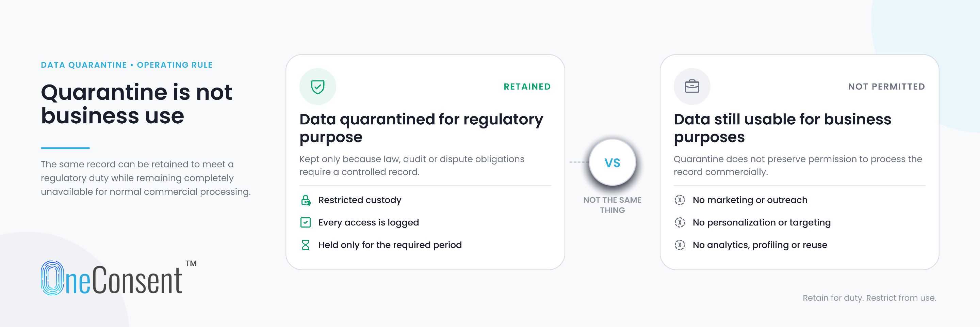
Task: Click the X icon beside No analytics, profiling
Action: [680, 245]
